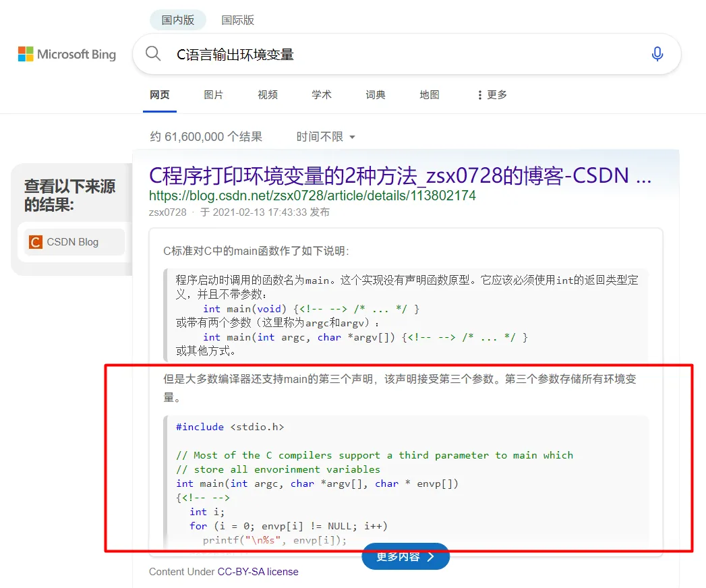The width and height of the screenshot is (706, 588).
Task: Click the three-dot icon beside 更多
Action: point(479,95)
